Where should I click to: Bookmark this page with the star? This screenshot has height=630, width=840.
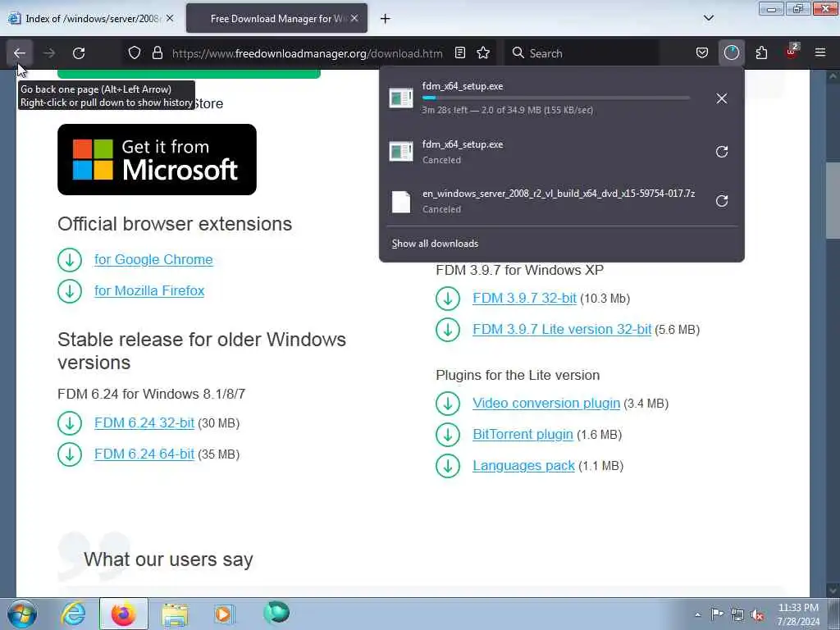[x=483, y=53]
